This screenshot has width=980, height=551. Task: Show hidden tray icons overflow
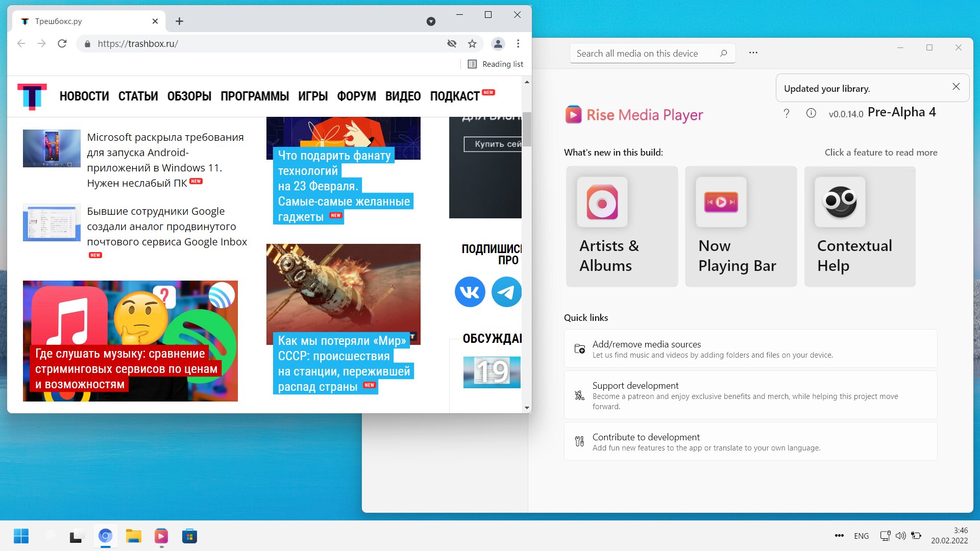[x=839, y=536]
